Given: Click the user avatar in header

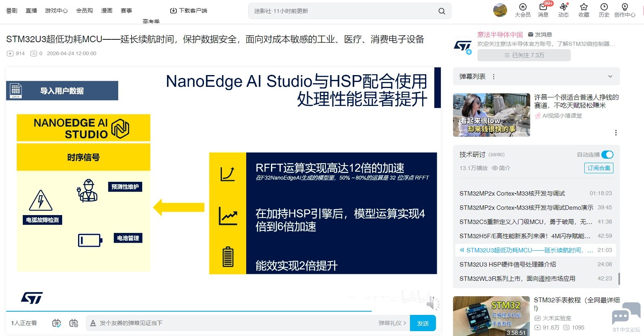Looking at the screenshot, I should [500, 10].
